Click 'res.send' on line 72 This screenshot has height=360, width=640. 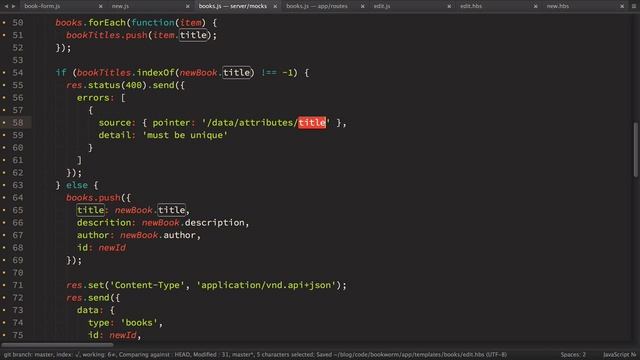tap(87, 298)
